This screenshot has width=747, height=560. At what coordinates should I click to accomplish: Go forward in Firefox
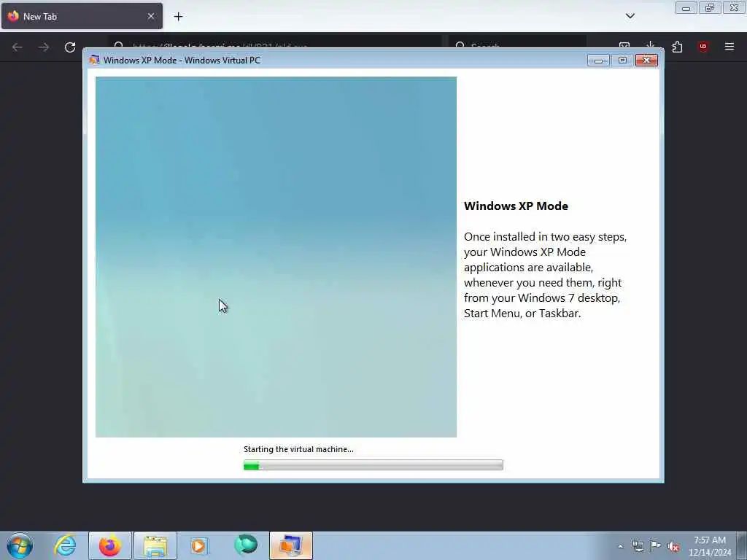click(43, 47)
